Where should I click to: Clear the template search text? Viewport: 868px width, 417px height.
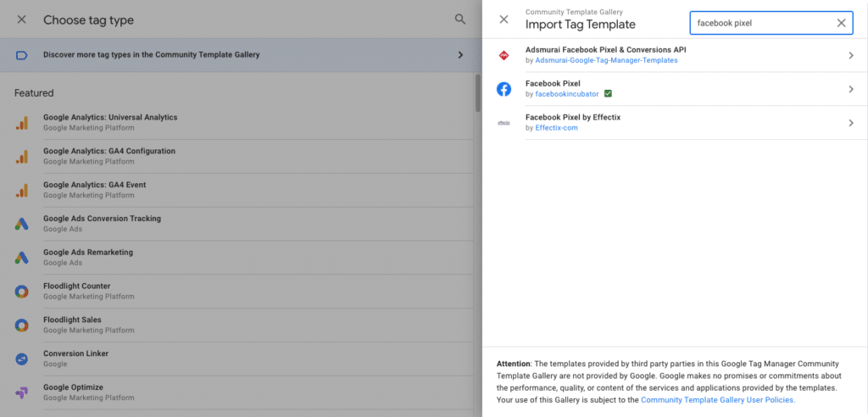point(841,23)
